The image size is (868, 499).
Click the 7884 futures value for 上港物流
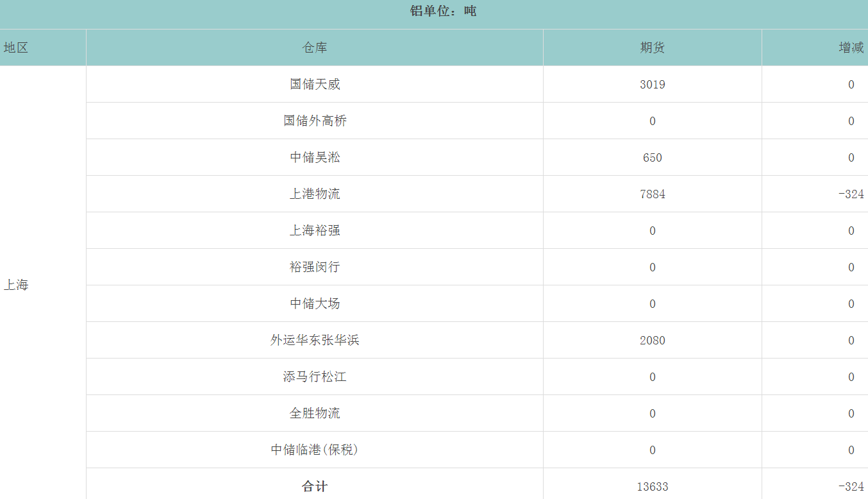coord(652,194)
